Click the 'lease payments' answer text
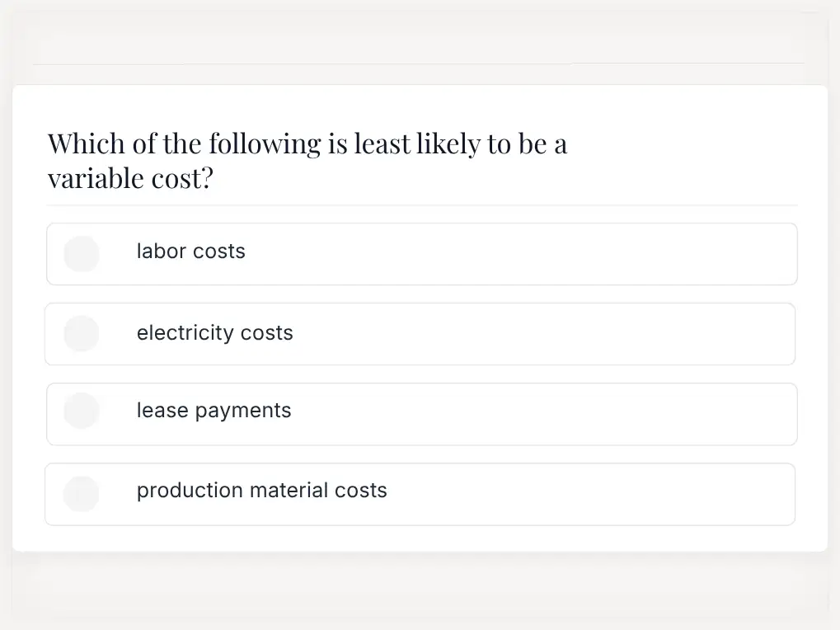This screenshot has height=630, width=840. 214,411
